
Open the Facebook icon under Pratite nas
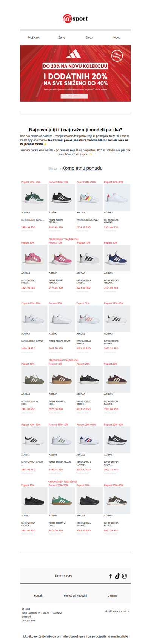tap(111, 576)
